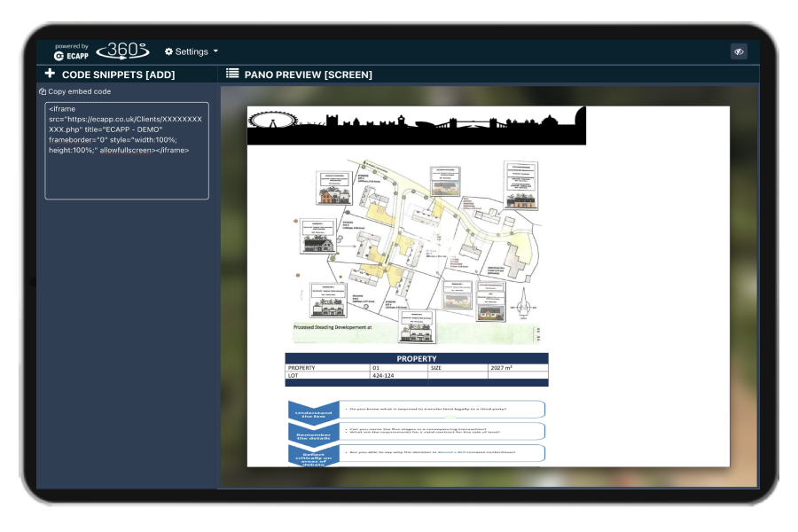Click the Settings gear icon
The width and height of the screenshot is (798, 532).
[x=168, y=51]
